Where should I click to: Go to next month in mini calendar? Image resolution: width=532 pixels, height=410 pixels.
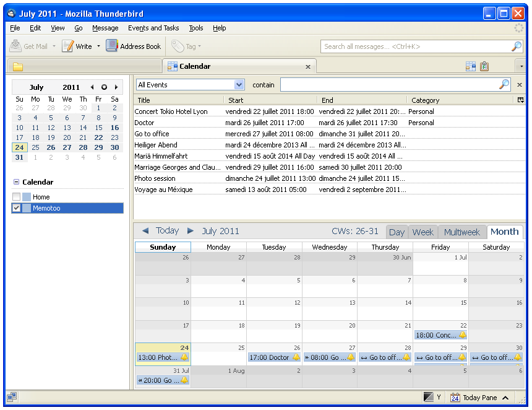pyautogui.click(x=116, y=87)
